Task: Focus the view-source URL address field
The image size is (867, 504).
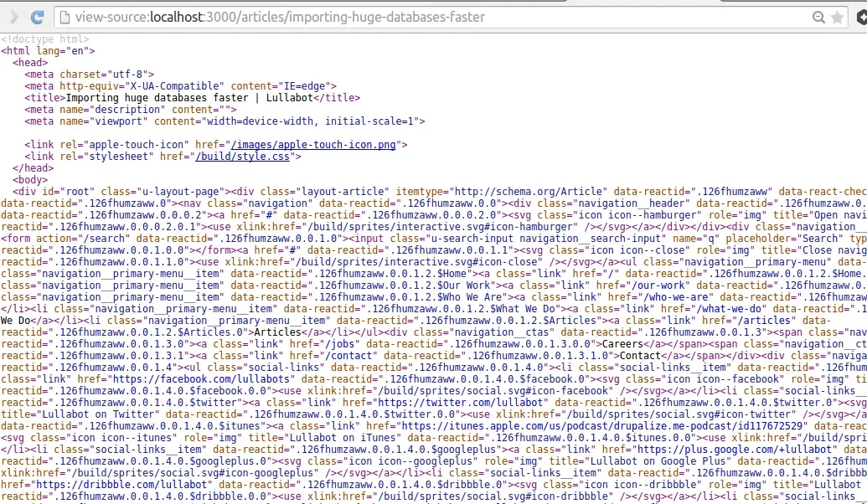Action: pos(419,17)
